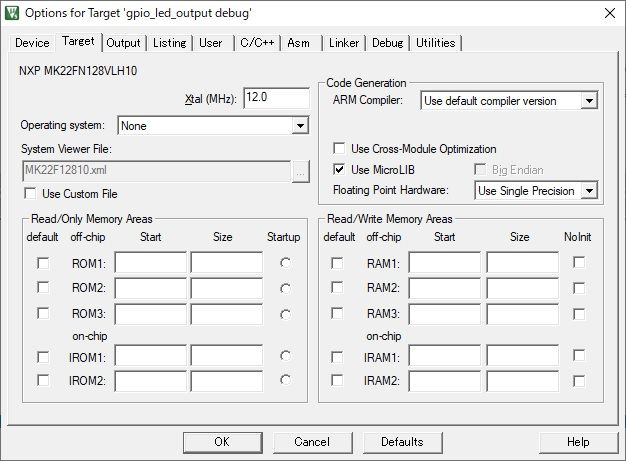The width and height of the screenshot is (626, 461).
Task: Check the ROM1 default checkbox
Action: pos(43,263)
